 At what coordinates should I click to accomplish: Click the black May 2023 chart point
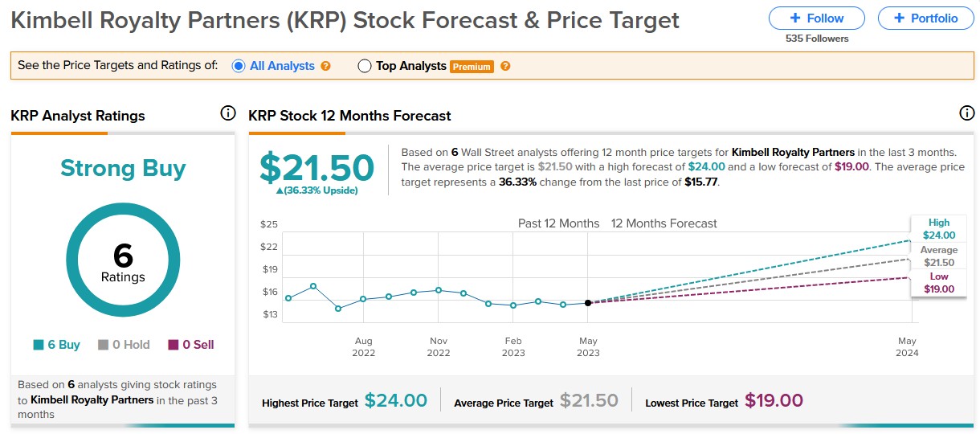pyautogui.click(x=588, y=303)
